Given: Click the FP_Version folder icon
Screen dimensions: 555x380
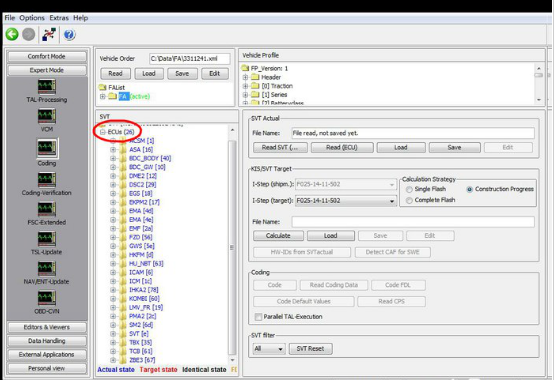Looking at the screenshot, I should click(x=245, y=68).
